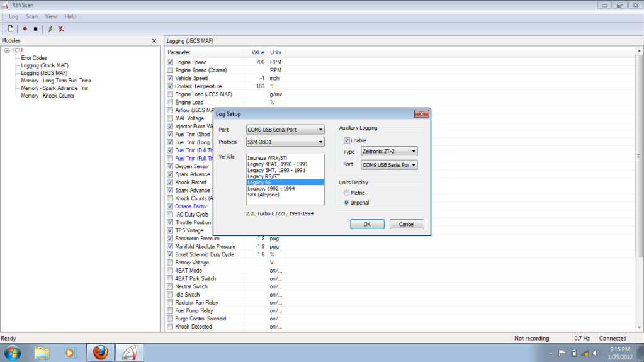
Task: Toggle the Engine Speed checkbox
Action: pos(170,62)
